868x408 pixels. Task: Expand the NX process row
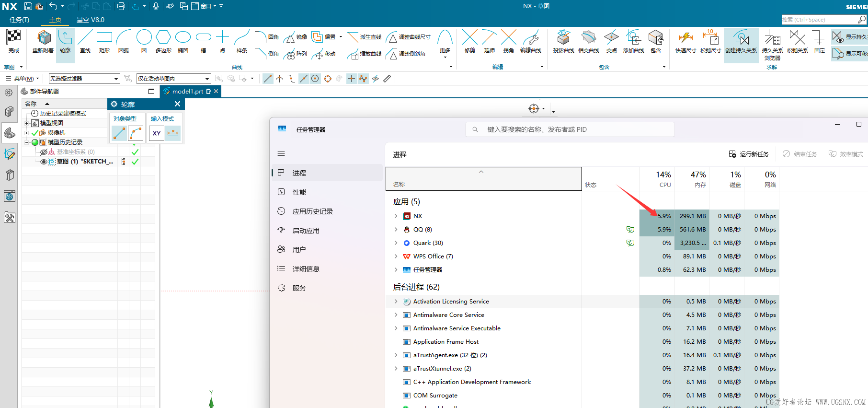(x=396, y=216)
